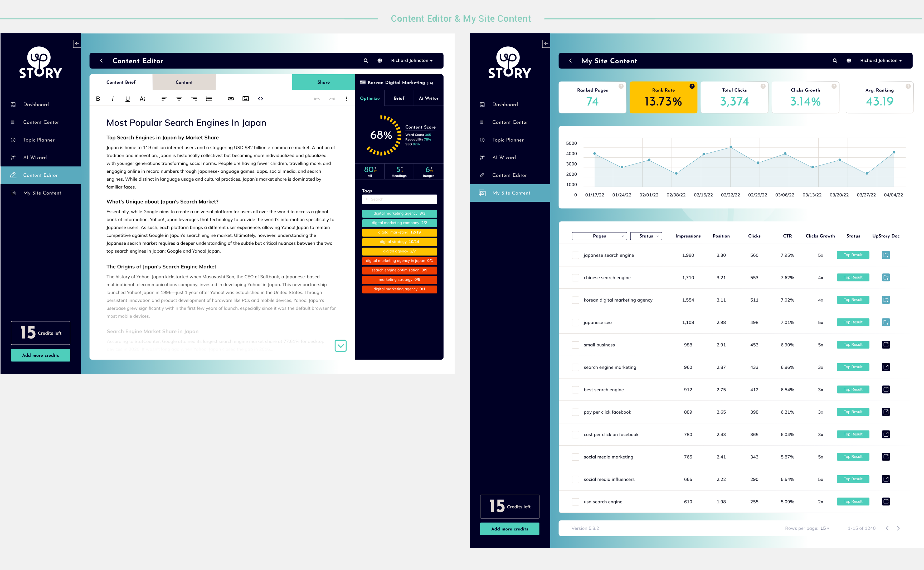
Task: Insert a hyperlink with link icon
Action: coord(231,99)
